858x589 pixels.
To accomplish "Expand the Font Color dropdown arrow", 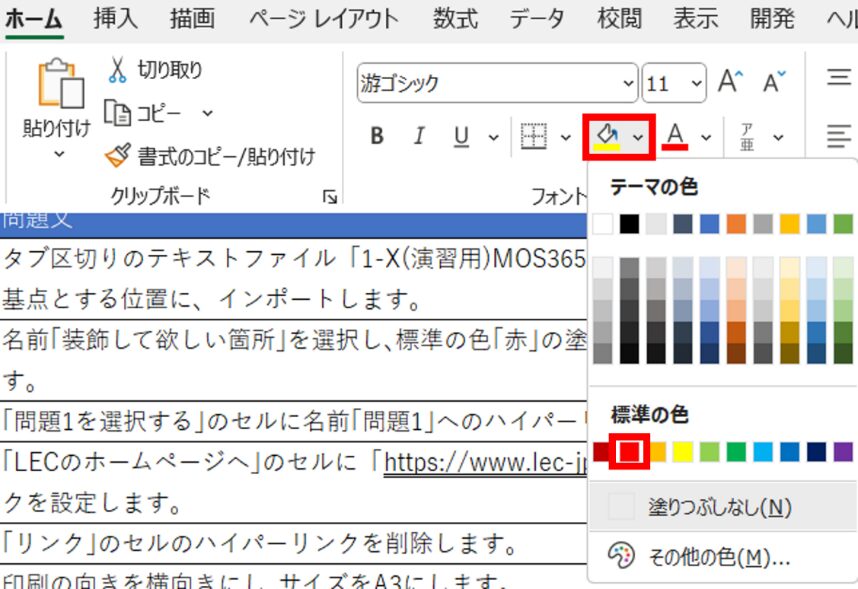I will pyautogui.click(x=706, y=137).
